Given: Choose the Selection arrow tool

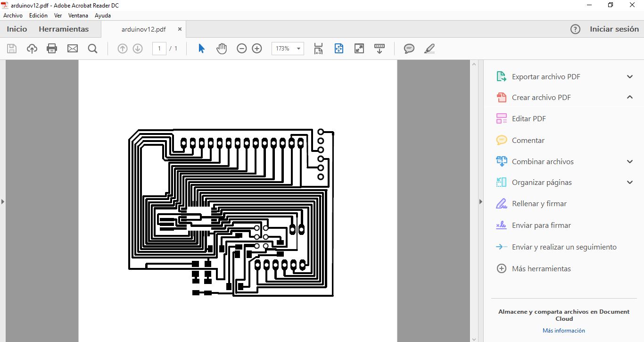Looking at the screenshot, I should tap(201, 48).
